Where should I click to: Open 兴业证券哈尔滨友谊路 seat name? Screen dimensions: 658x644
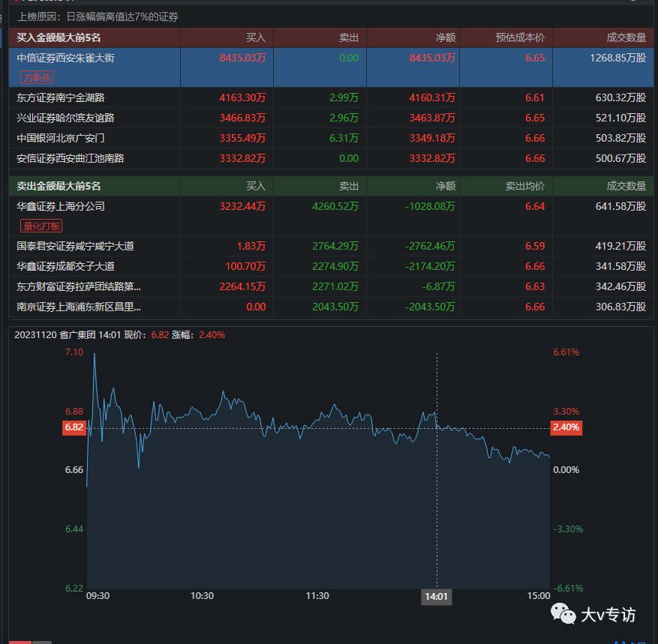(65, 118)
